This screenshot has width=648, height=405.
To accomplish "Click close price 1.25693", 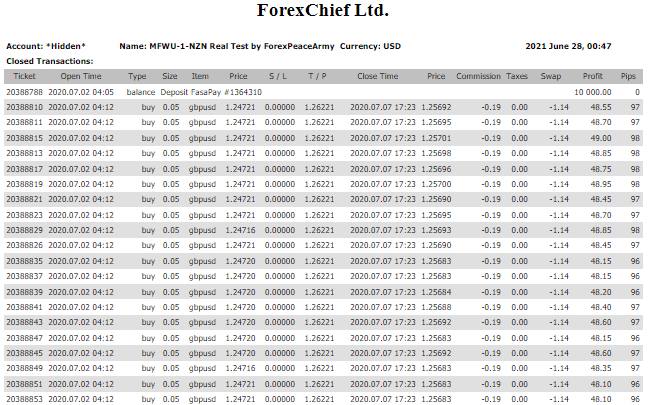I will [x=436, y=230].
